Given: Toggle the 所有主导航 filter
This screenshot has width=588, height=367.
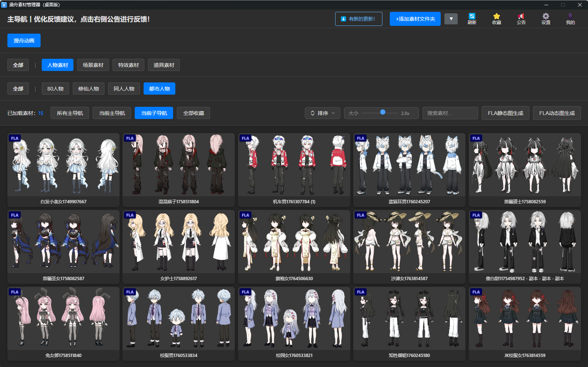Looking at the screenshot, I should (x=70, y=113).
